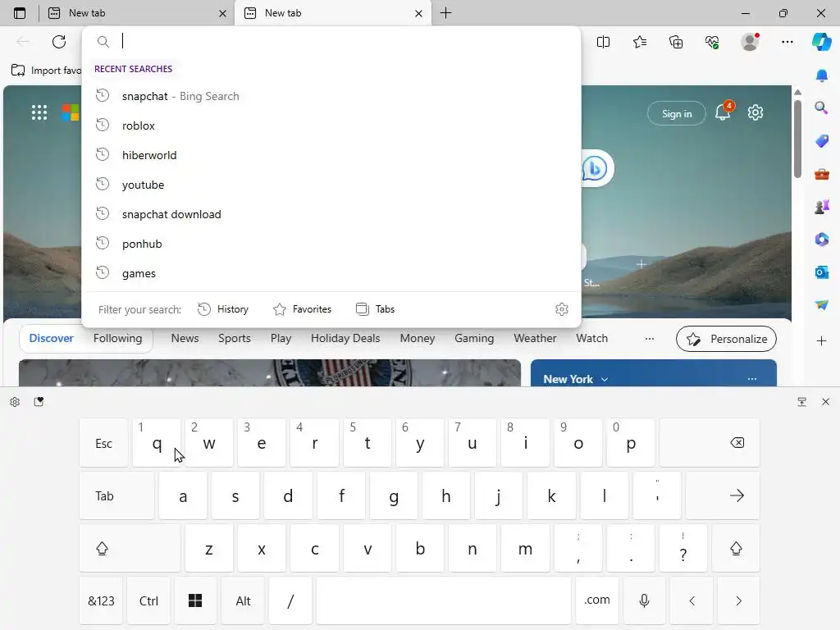Image resolution: width=840 pixels, height=630 pixels.
Task: Open Settings and more ellipsis menu
Action: (x=787, y=42)
